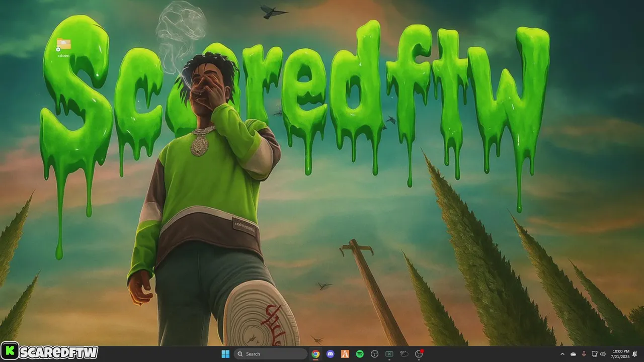The width and height of the screenshot is (644, 362).
Task: Launch Discord from the taskbar
Action: pos(330,354)
